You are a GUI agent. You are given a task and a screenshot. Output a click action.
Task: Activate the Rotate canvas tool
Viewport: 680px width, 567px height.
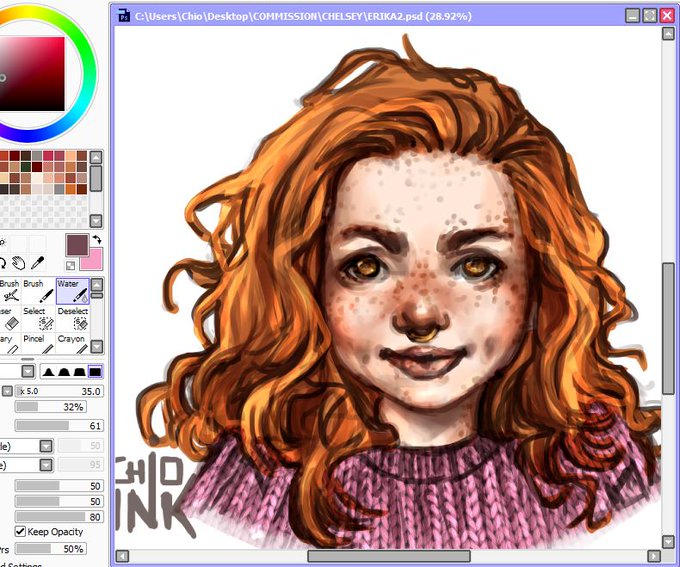(x=2, y=263)
